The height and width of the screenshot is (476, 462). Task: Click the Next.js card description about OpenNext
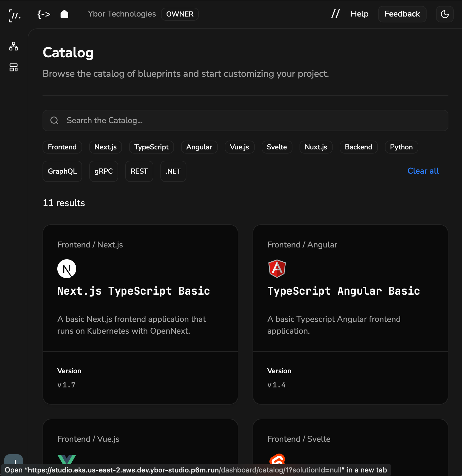(131, 325)
